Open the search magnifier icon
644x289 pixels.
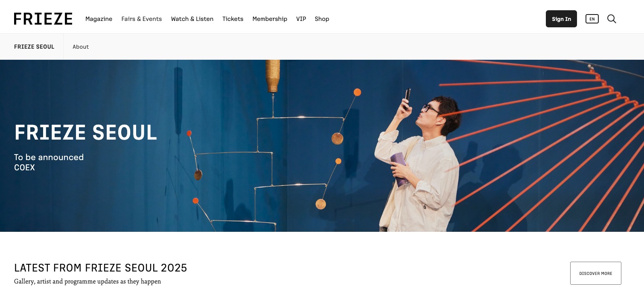coord(612,19)
